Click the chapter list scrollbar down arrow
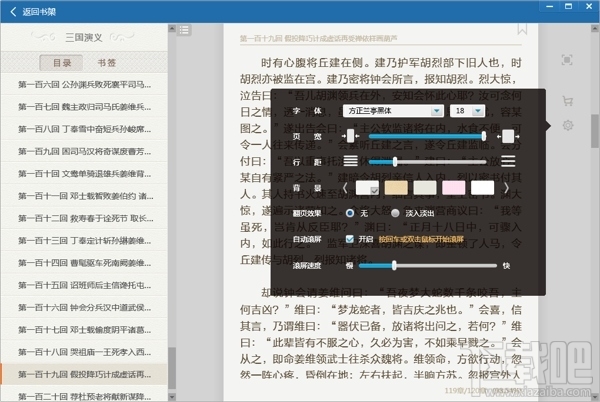Viewport: 600px width, 402px height. [172, 397]
